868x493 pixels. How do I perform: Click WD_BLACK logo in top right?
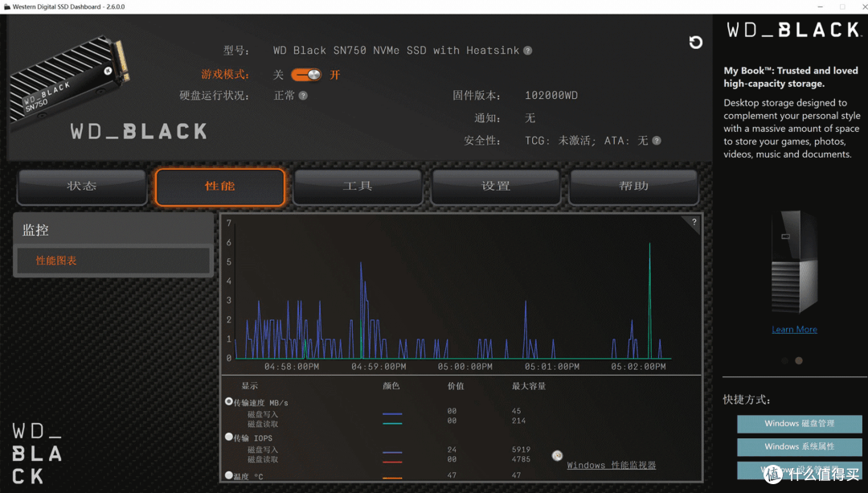(x=793, y=30)
